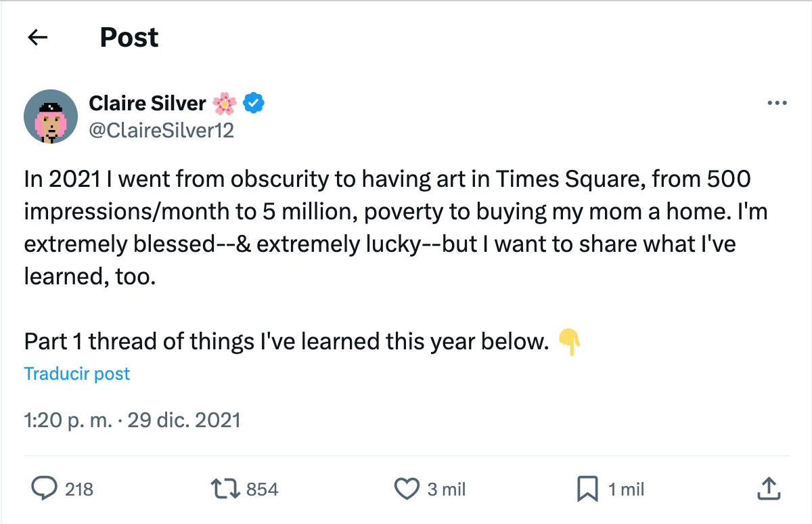Reply using the speech bubble icon
Viewport: 812px width, 524px height.
click(45, 489)
